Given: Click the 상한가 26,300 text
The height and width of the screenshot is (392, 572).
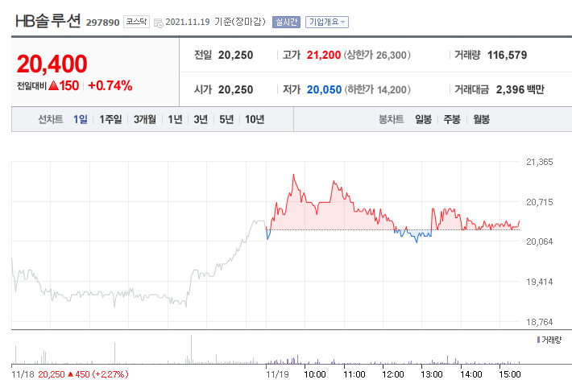Looking at the screenshot, I should pos(378,55).
